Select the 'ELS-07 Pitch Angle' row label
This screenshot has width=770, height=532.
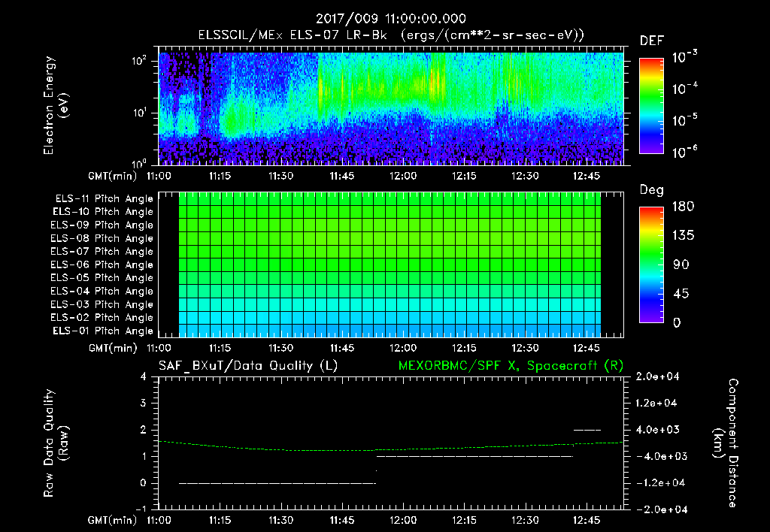(102, 252)
